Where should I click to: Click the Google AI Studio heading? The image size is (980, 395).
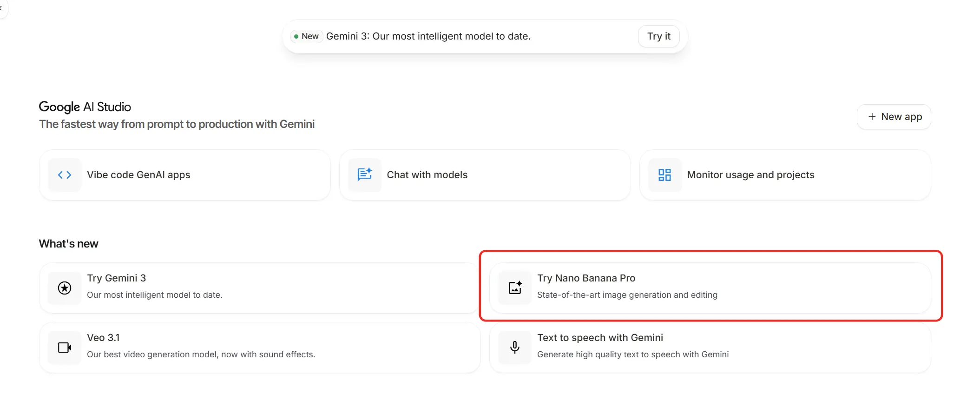[x=85, y=107]
